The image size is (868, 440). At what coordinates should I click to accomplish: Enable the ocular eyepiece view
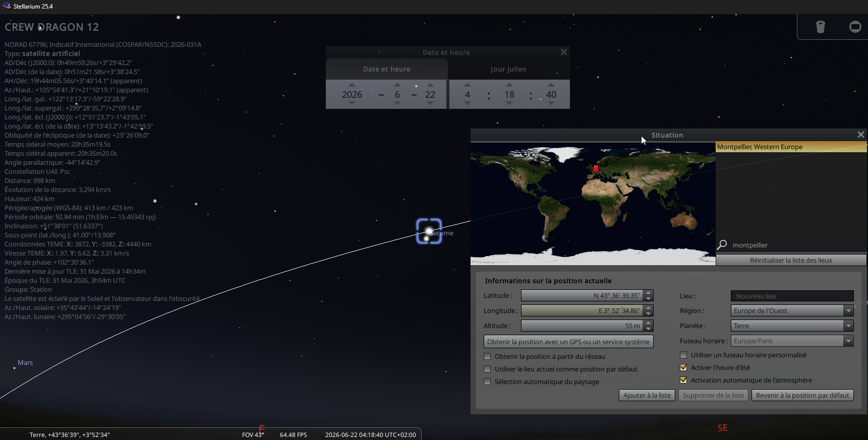tap(821, 27)
